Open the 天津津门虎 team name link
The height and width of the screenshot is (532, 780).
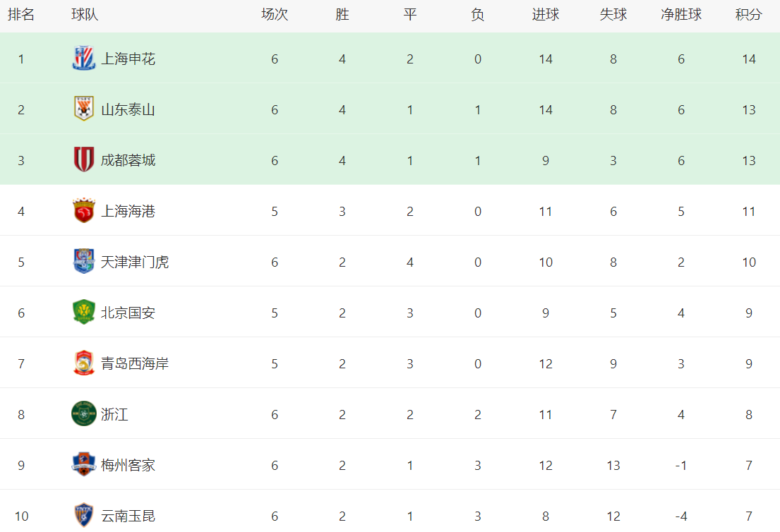tap(135, 262)
